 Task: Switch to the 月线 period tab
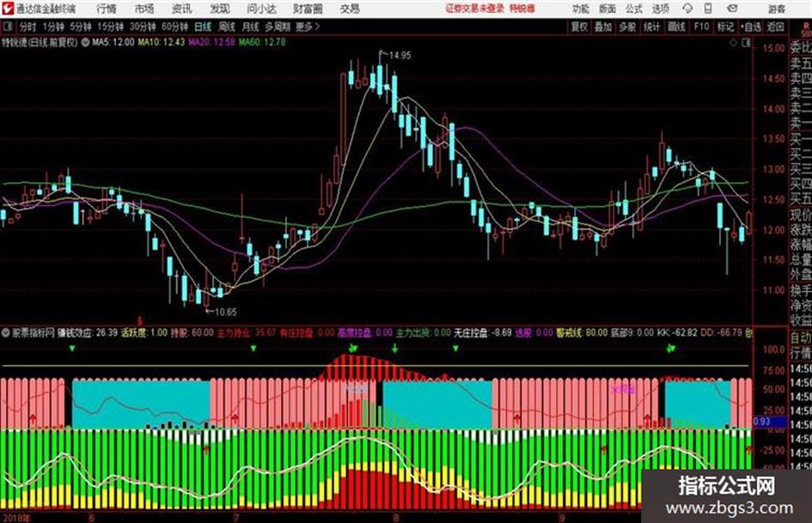tap(251, 27)
